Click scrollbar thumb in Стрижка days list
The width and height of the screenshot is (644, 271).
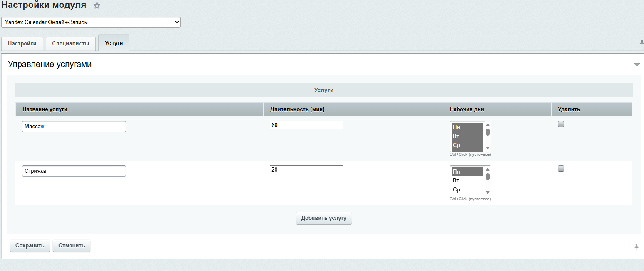(487, 177)
